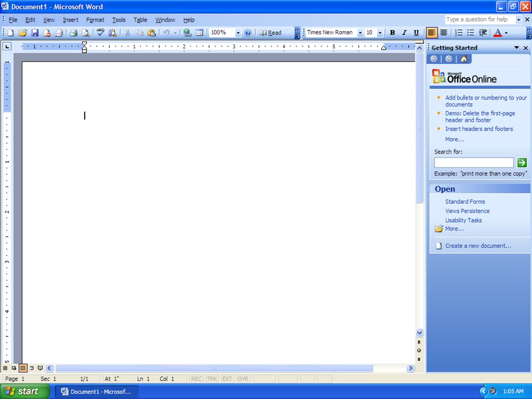Open the Standard Forms recent document
This screenshot has height=399, width=532.
click(x=465, y=202)
